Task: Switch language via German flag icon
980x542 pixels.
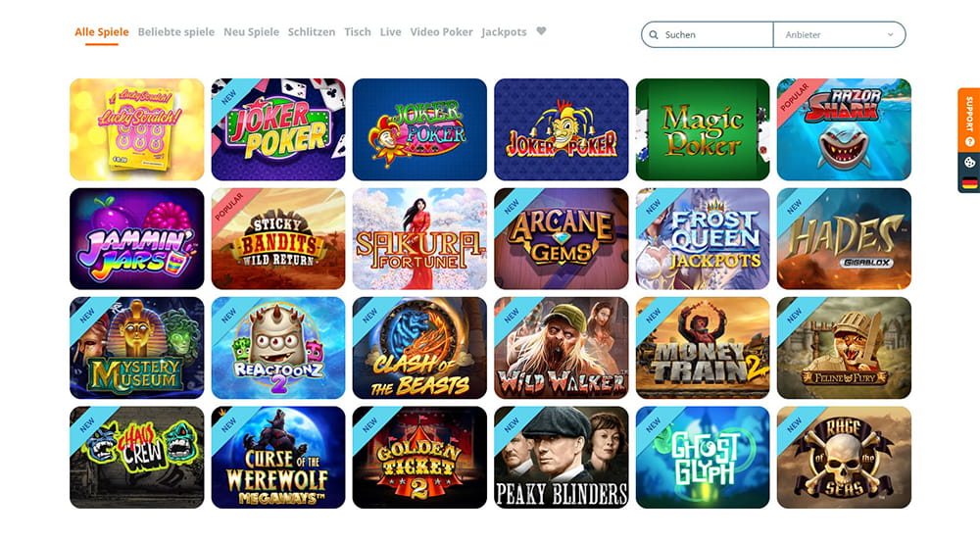Action: [969, 183]
